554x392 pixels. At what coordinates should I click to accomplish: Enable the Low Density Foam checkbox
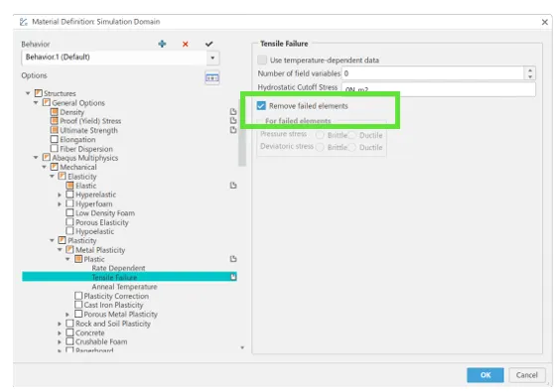[x=69, y=213]
